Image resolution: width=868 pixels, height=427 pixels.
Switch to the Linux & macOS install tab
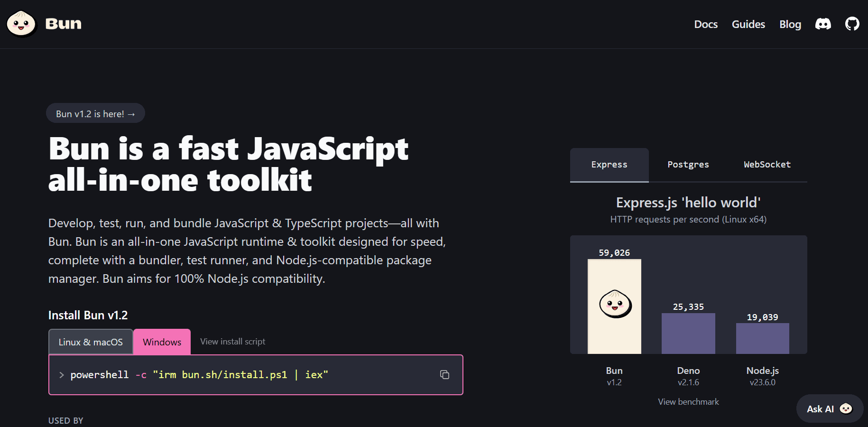(91, 342)
